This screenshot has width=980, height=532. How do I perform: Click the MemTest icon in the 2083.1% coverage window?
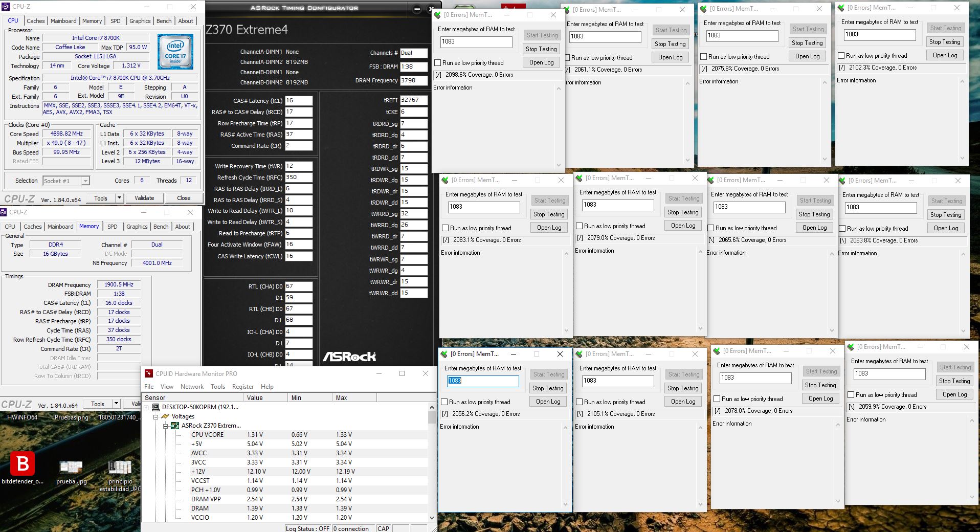tap(446, 180)
